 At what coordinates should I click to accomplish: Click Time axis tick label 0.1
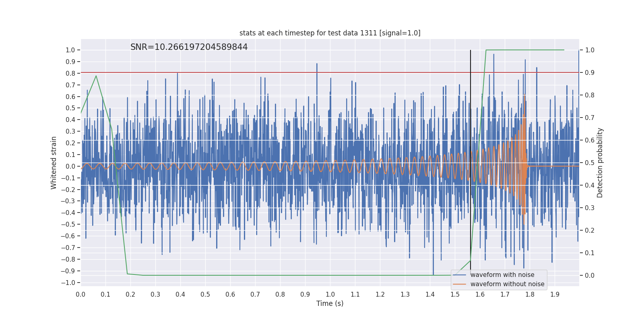point(105,295)
